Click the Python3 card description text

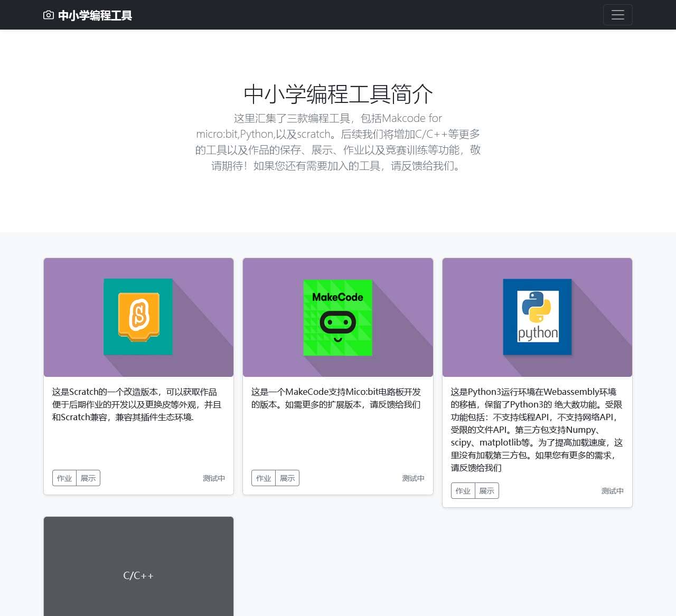(537, 430)
